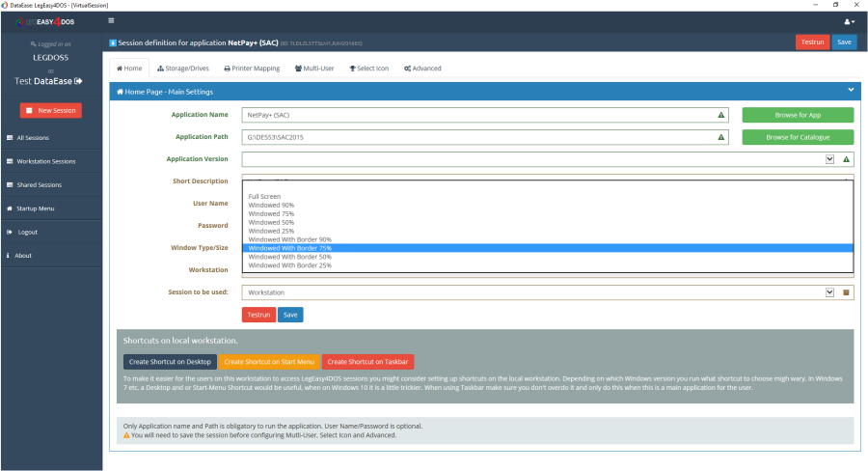Select Windowed With Border 50% option

pos(548,257)
